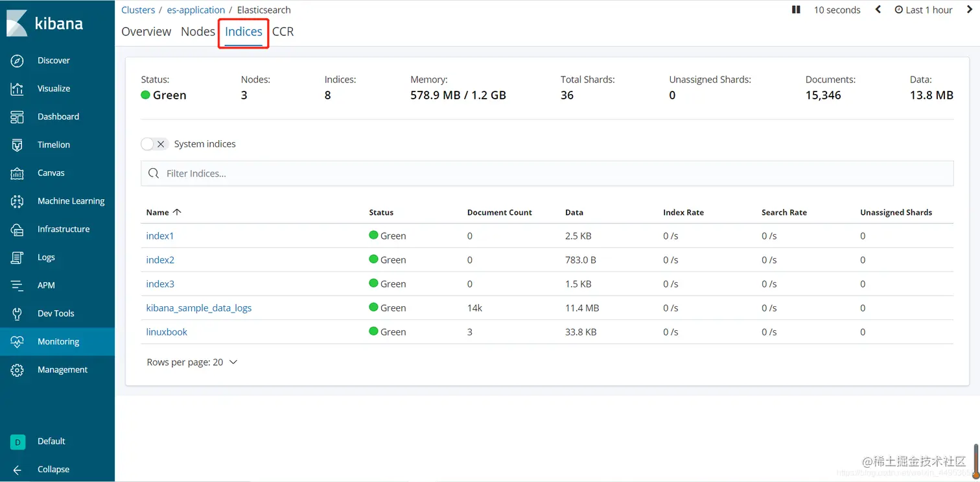
Task: Click 1.5 KB data cell
Action: pos(578,283)
